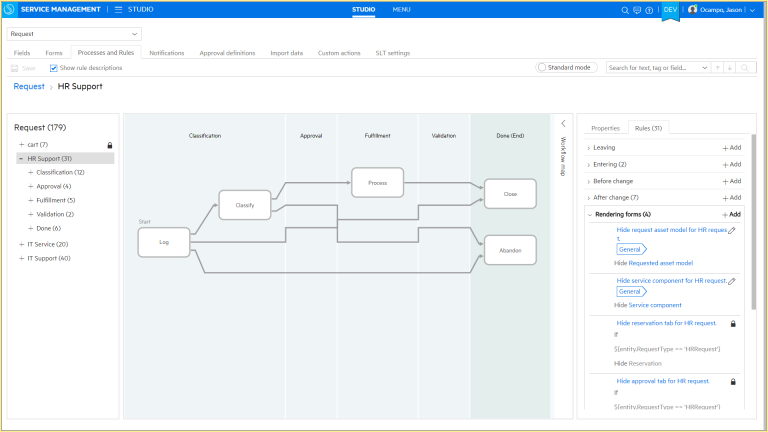This screenshot has height=432, width=768.
Task: Collapse the HR Support tree node
Action: (x=21, y=158)
